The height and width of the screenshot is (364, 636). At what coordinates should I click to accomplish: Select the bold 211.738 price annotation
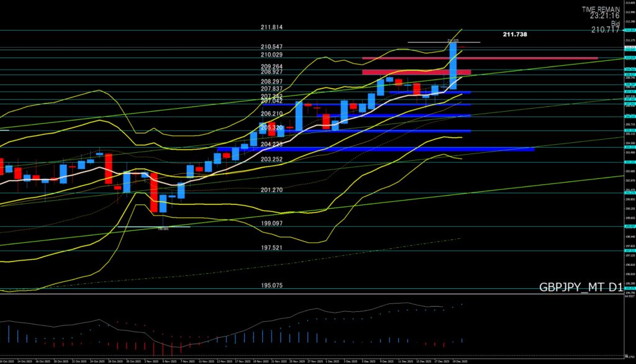(515, 35)
